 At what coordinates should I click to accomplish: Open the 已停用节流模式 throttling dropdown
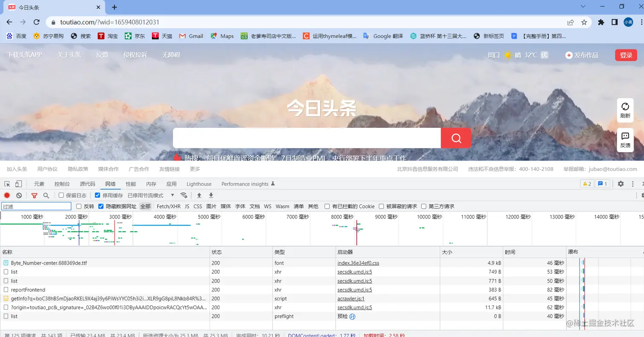(151, 196)
